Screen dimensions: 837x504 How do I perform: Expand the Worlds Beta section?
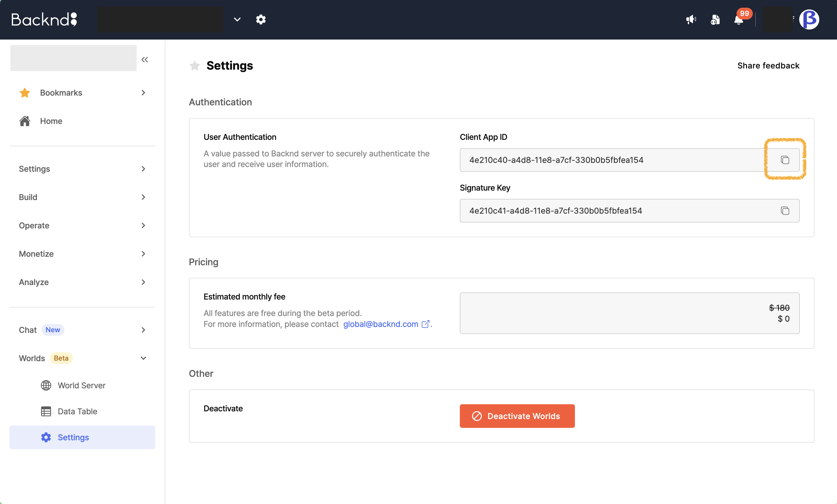[143, 358]
